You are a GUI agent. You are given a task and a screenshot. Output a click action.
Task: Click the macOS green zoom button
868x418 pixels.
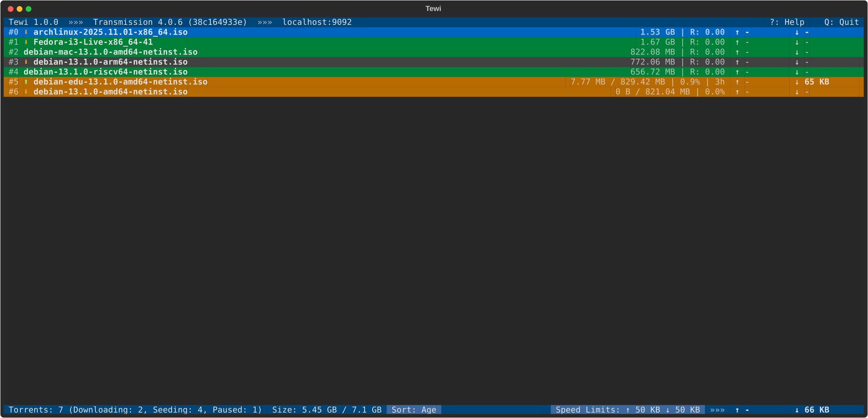29,9
